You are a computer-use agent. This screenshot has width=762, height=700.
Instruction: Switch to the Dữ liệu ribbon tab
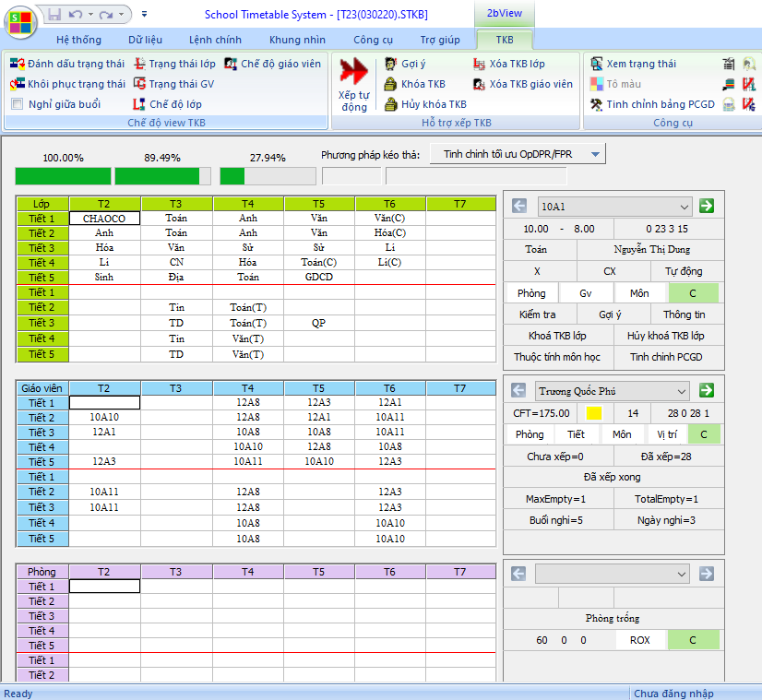tap(146, 40)
